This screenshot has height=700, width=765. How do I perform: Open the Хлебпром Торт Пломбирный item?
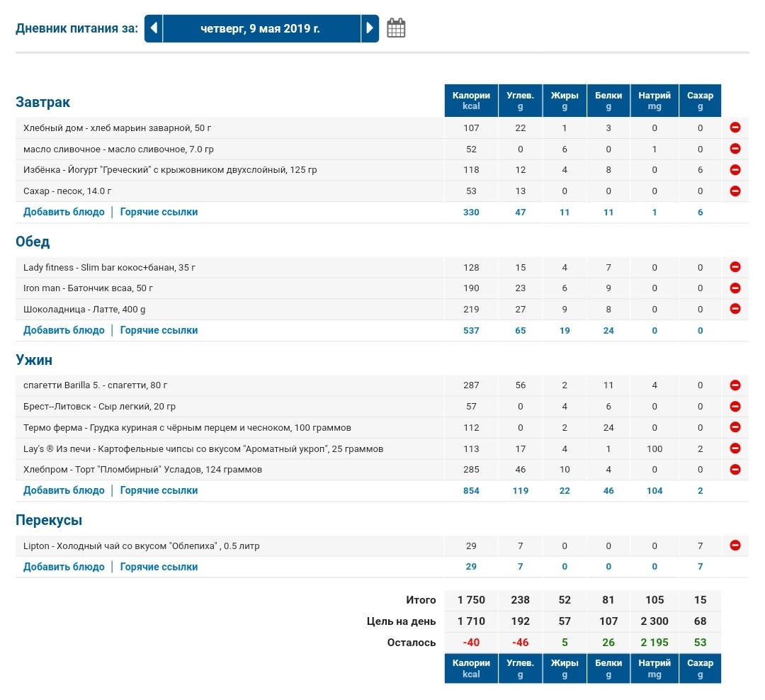pyautogui.click(x=142, y=470)
